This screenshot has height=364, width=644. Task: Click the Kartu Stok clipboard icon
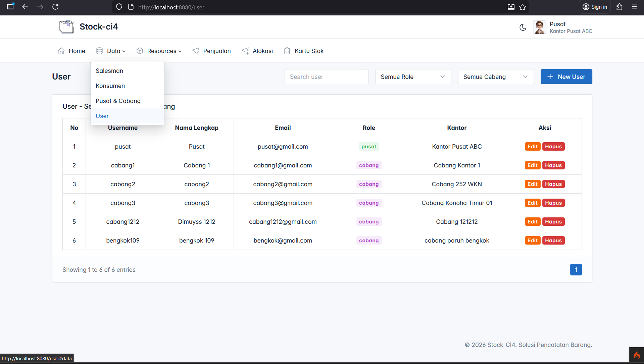point(287,51)
